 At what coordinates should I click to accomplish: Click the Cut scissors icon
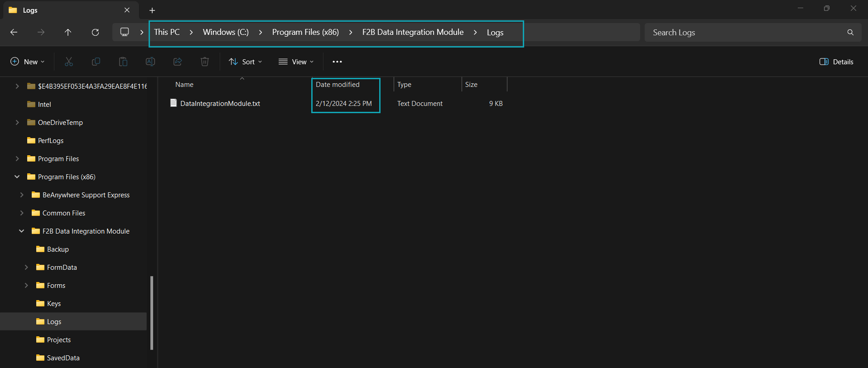pos(69,62)
